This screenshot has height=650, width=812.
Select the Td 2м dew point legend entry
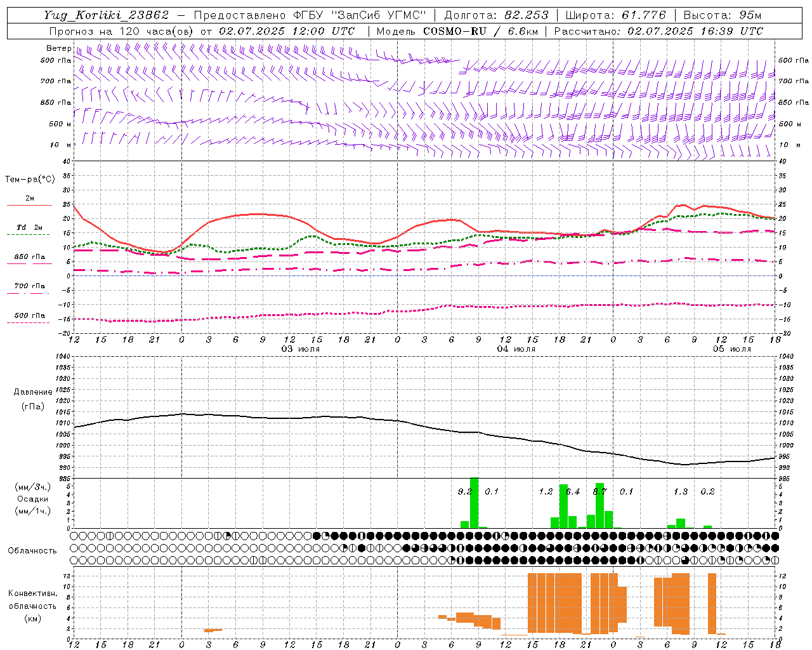coord(30,227)
